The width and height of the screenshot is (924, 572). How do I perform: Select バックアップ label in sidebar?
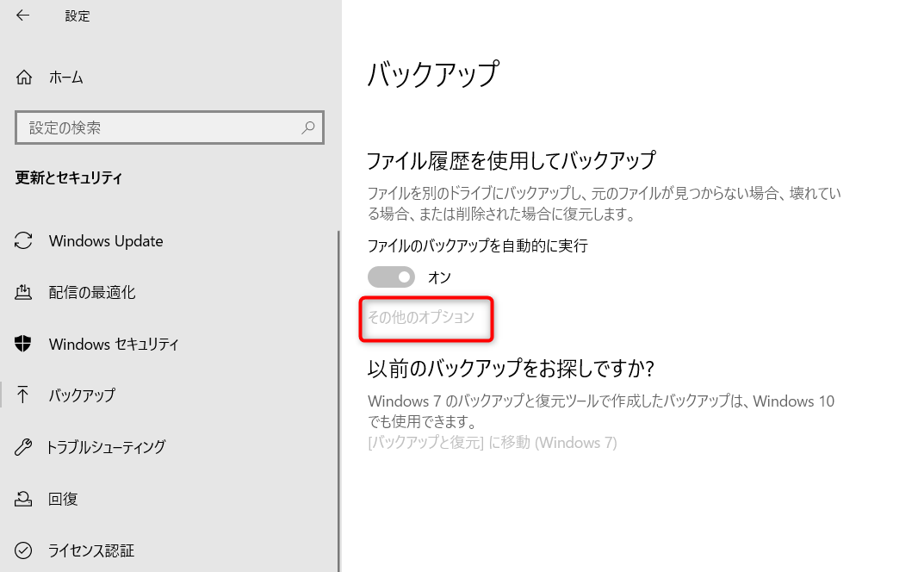tap(82, 395)
